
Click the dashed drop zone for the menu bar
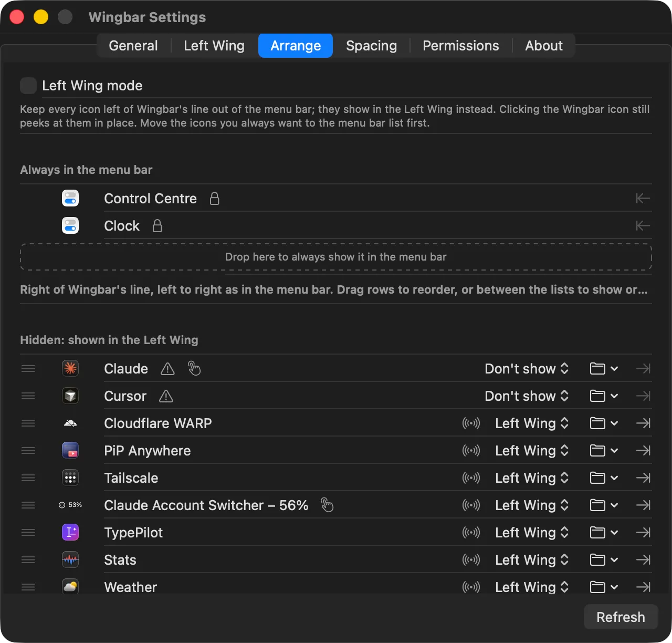336,257
